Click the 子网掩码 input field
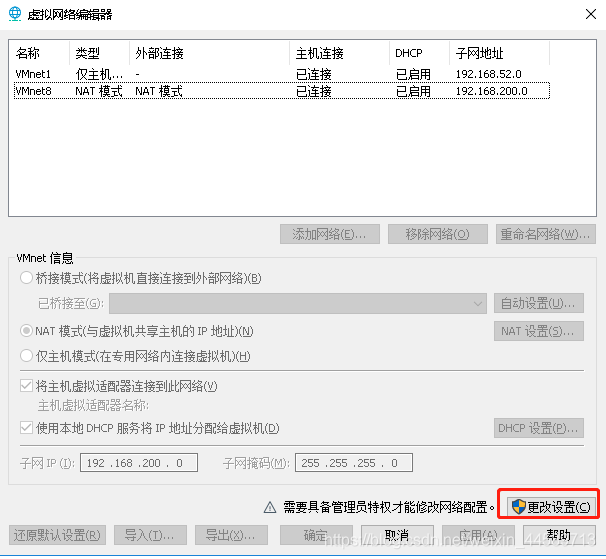606x559 pixels. [x=354, y=463]
